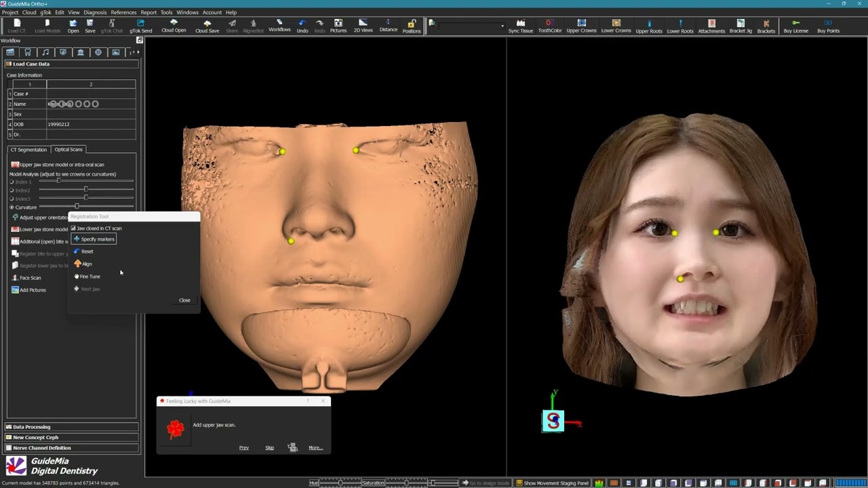Toggle Jaw closed in CT scan checkbox
Image resolution: width=868 pixels, height=488 pixels.
tap(73, 228)
